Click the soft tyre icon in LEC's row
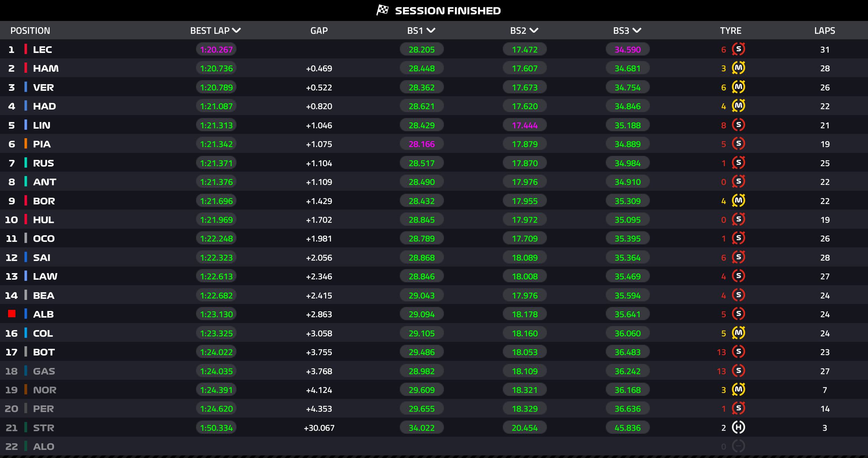 pos(738,49)
